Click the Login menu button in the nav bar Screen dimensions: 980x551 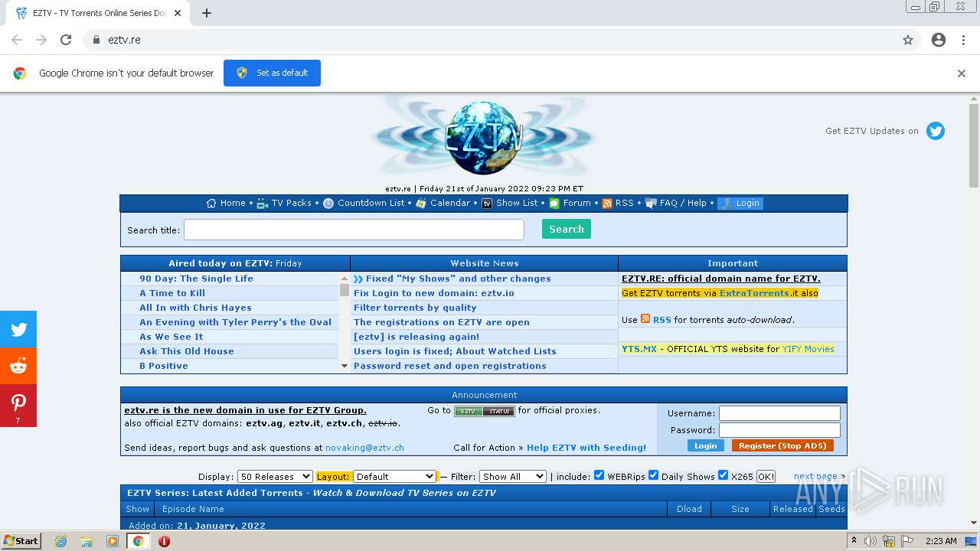point(740,203)
